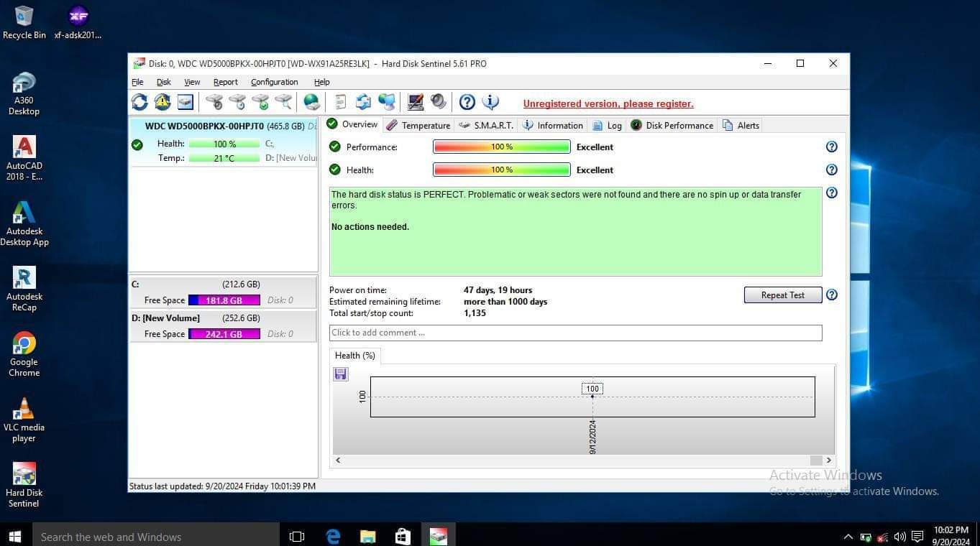Click the green globe disk toolbar icon

click(x=311, y=102)
